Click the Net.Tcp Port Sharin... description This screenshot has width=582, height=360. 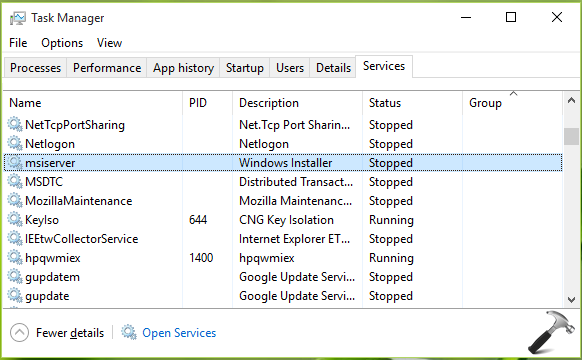coord(294,125)
